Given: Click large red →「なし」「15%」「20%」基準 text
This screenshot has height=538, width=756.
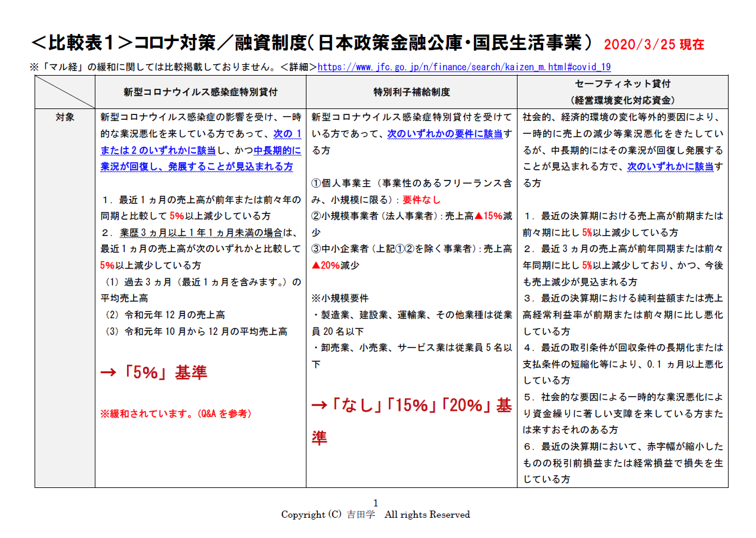Looking at the screenshot, I should (411, 406).
